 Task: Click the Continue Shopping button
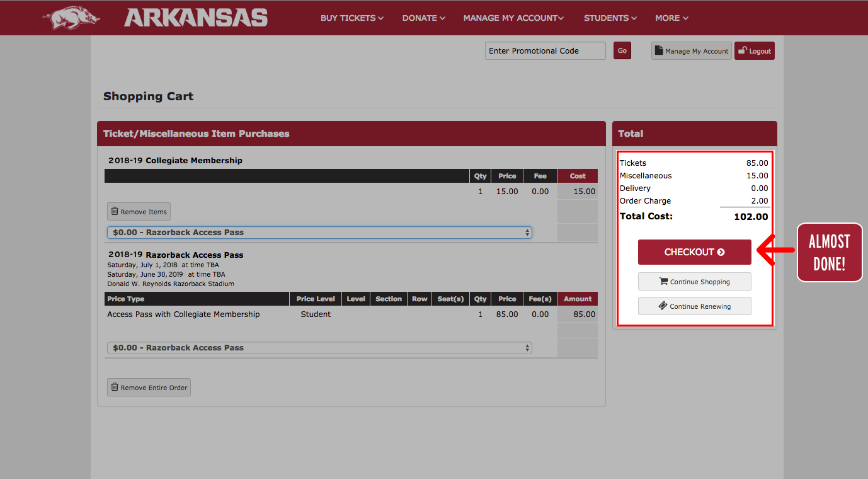(694, 281)
